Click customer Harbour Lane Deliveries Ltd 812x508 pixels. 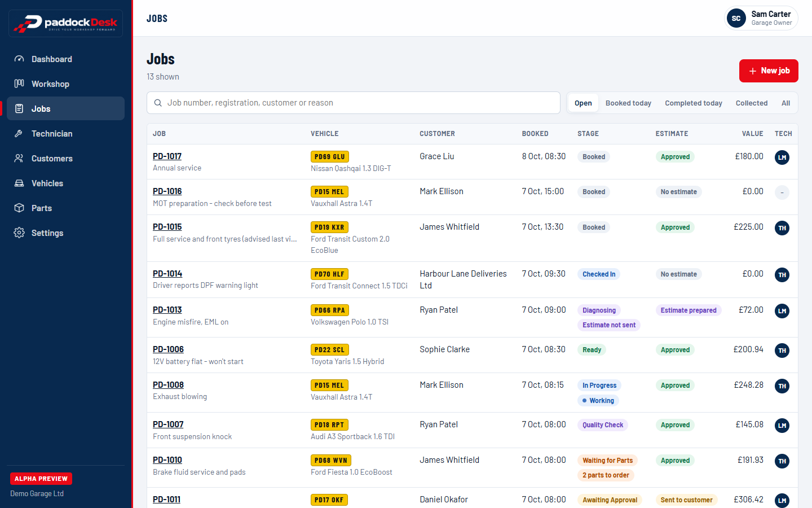pos(463,279)
